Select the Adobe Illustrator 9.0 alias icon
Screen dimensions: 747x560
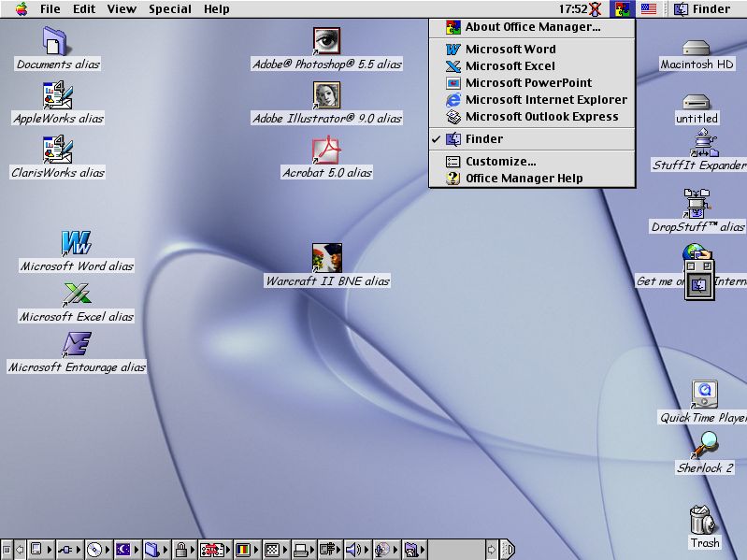[x=326, y=95]
